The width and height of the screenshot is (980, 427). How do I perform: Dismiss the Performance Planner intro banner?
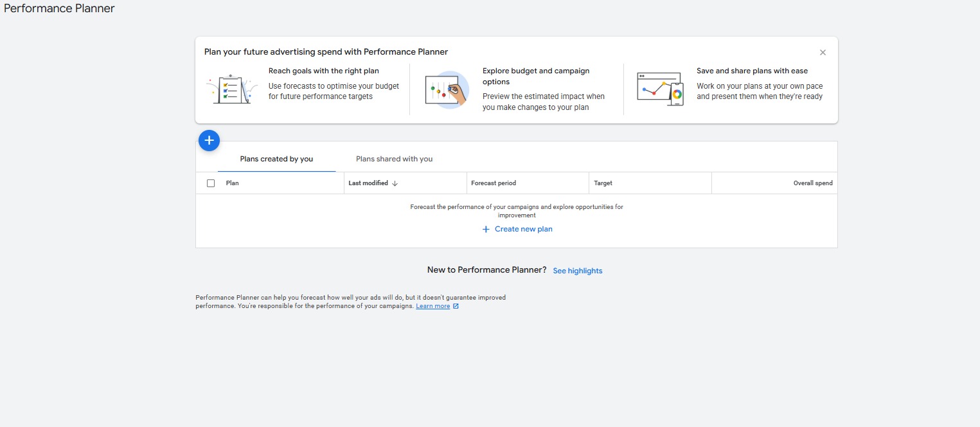(x=823, y=53)
